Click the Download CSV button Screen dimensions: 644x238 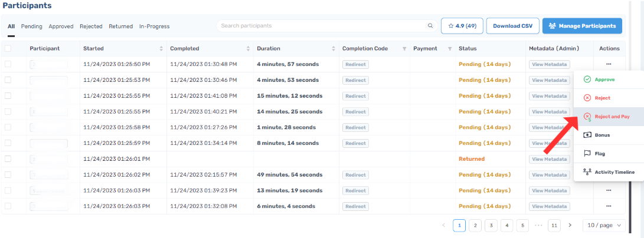[512, 26]
